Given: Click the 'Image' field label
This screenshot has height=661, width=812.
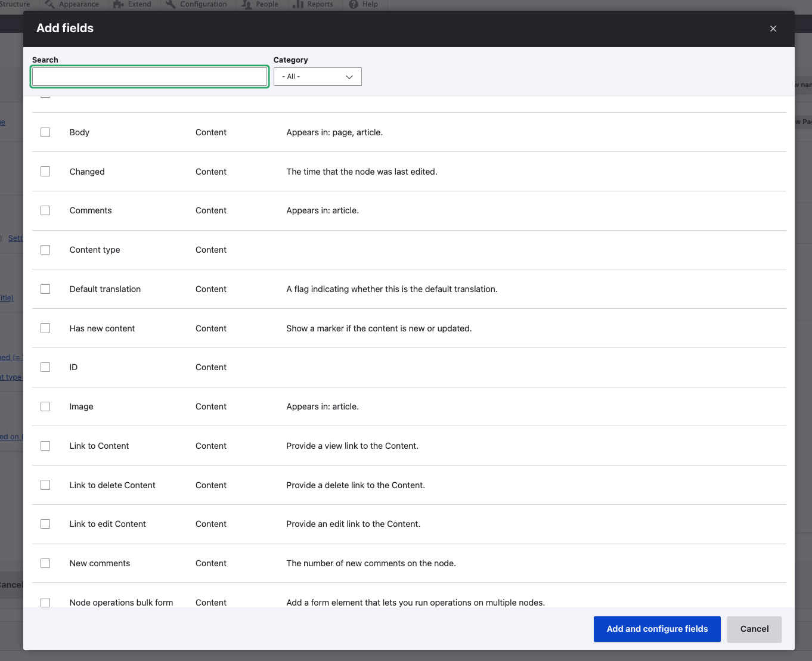Looking at the screenshot, I should [81, 406].
